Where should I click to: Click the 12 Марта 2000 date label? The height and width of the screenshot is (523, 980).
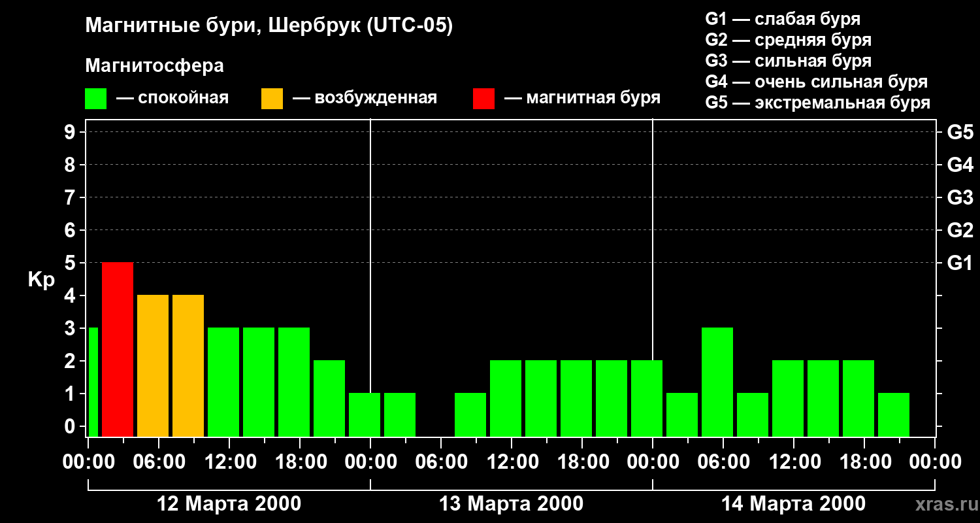pos(229,504)
